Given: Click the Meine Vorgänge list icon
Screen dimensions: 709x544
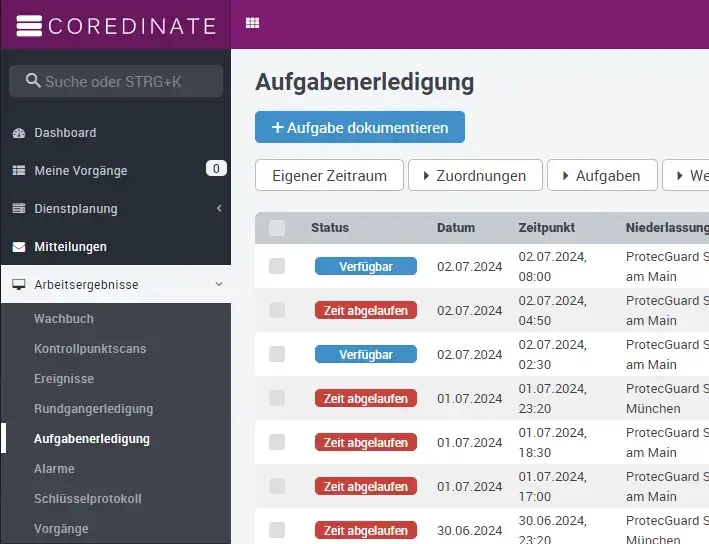Looking at the screenshot, I should 19,170.
